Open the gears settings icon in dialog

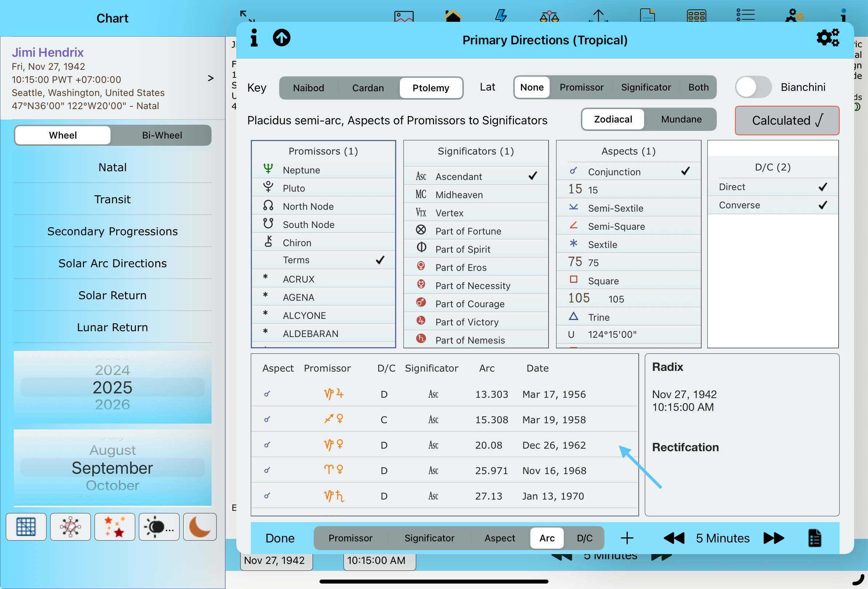[827, 38]
